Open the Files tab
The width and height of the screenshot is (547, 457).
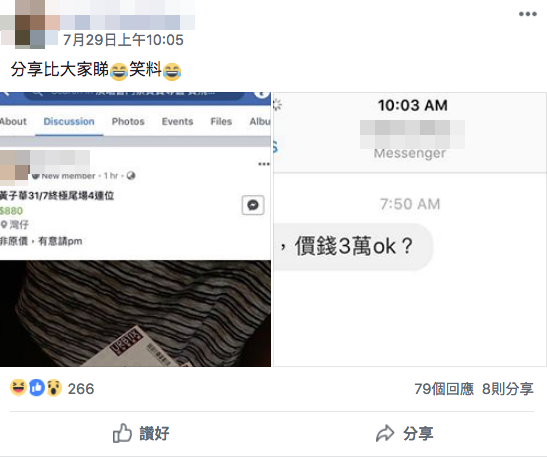click(x=221, y=121)
